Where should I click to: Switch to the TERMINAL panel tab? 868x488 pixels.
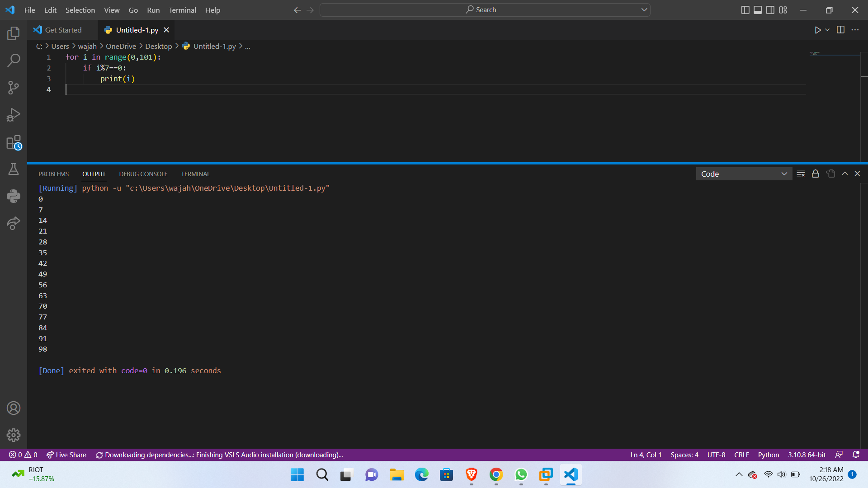195,174
